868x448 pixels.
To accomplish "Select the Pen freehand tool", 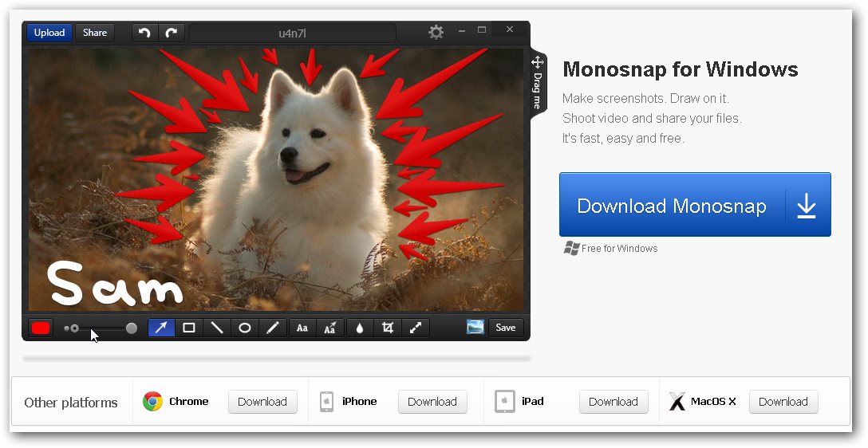I will [x=272, y=328].
